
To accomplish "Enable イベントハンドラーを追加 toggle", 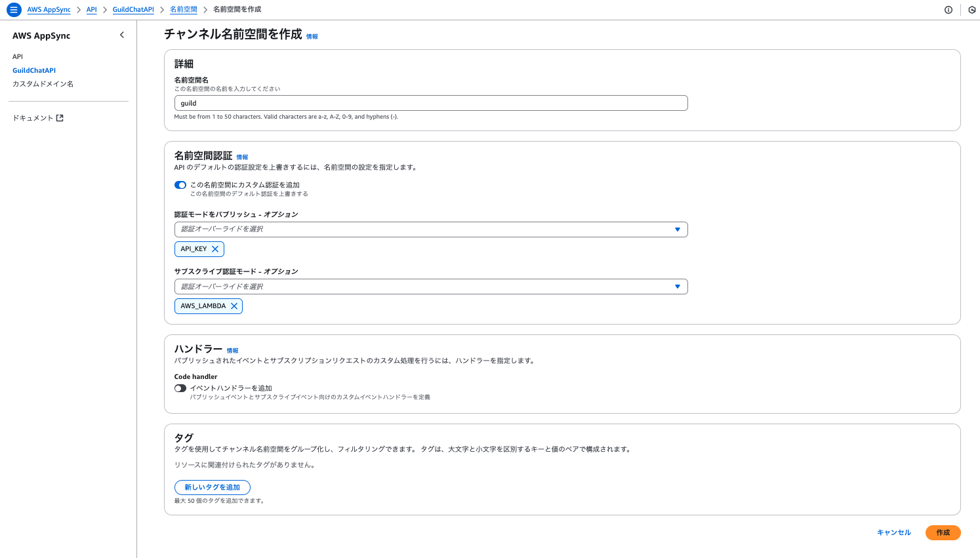I will tap(180, 388).
